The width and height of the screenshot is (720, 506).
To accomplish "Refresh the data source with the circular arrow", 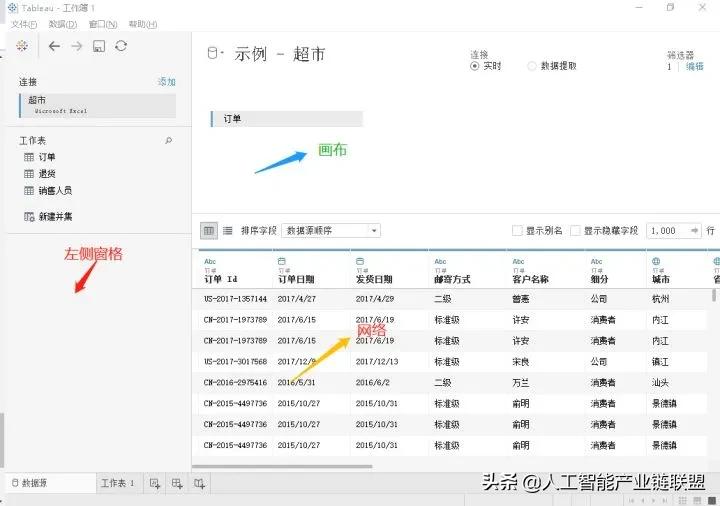I will click(121, 46).
